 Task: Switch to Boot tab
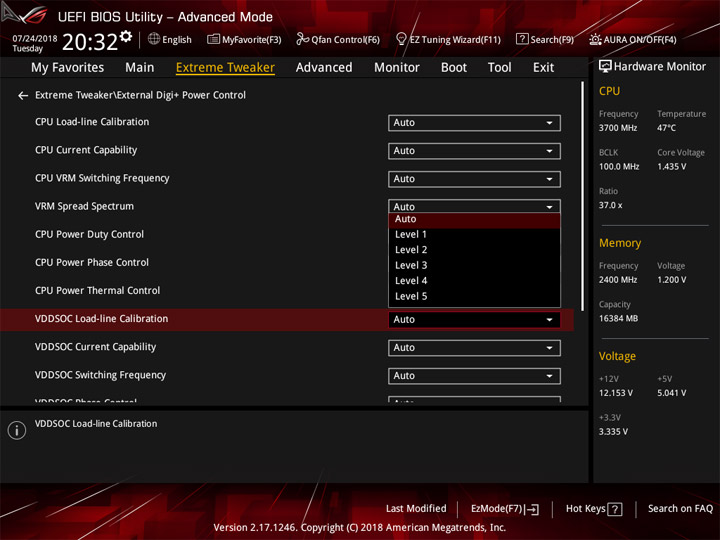pyautogui.click(x=454, y=68)
